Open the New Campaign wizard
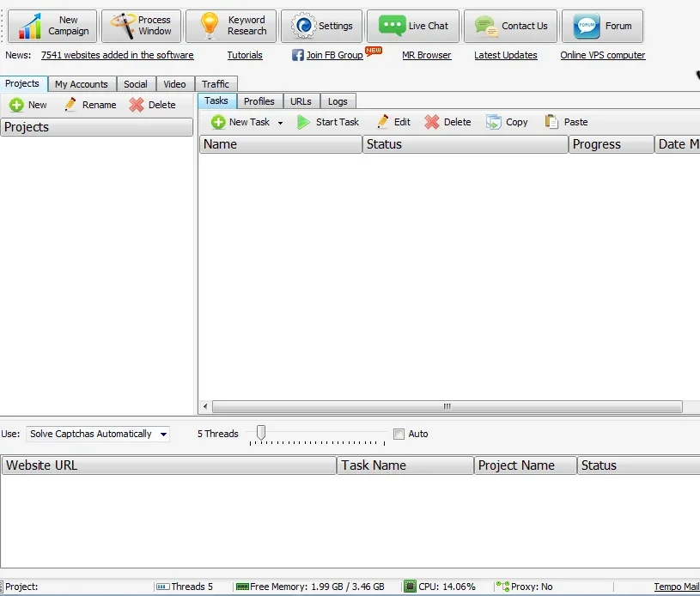Image resolution: width=700 pixels, height=596 pixels. pos(52,26)
